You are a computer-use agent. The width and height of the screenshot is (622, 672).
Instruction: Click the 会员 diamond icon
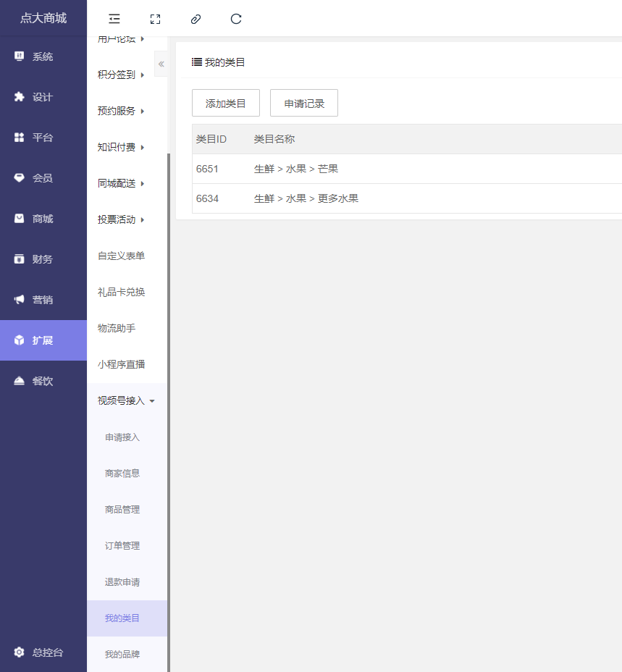pos(19,178)
